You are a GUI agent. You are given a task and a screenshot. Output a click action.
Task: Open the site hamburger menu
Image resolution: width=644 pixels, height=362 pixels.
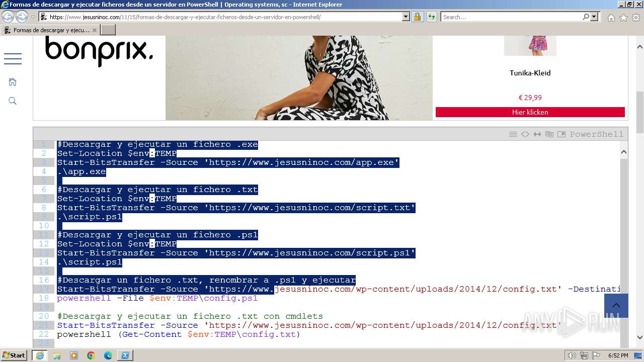(x=13, y=59)
